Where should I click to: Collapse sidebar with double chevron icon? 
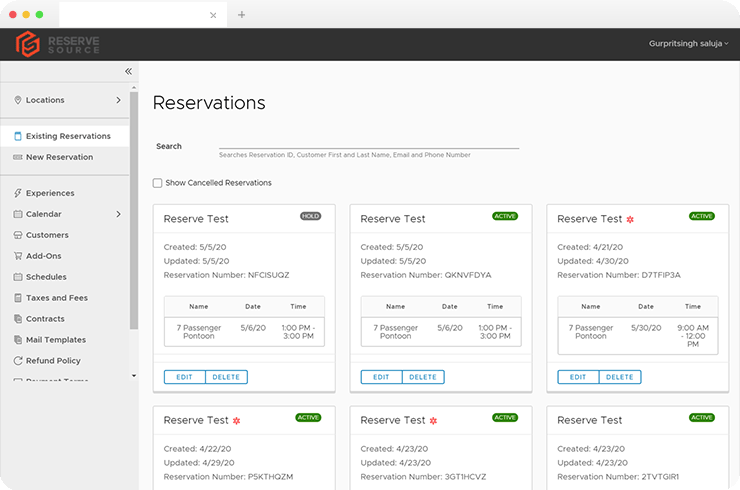(x=128, y=71)
